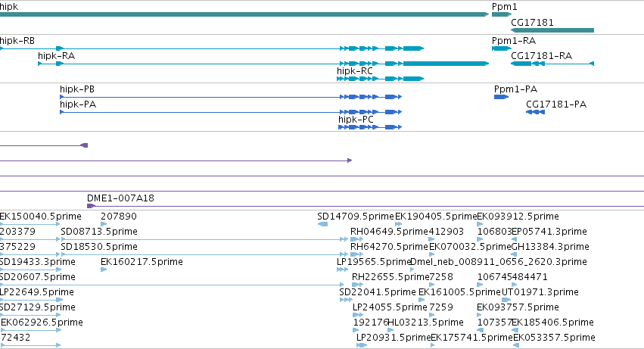Select the CG17181-PA coding arrows
Viewport: 644px width, 349px height.
[x=535, y=112]
